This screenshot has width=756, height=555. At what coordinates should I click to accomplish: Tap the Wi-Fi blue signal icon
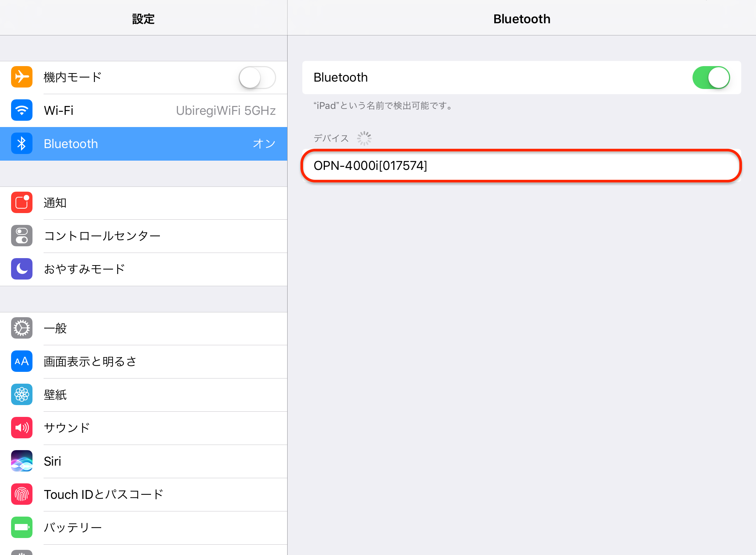click(x=22, y=110)
